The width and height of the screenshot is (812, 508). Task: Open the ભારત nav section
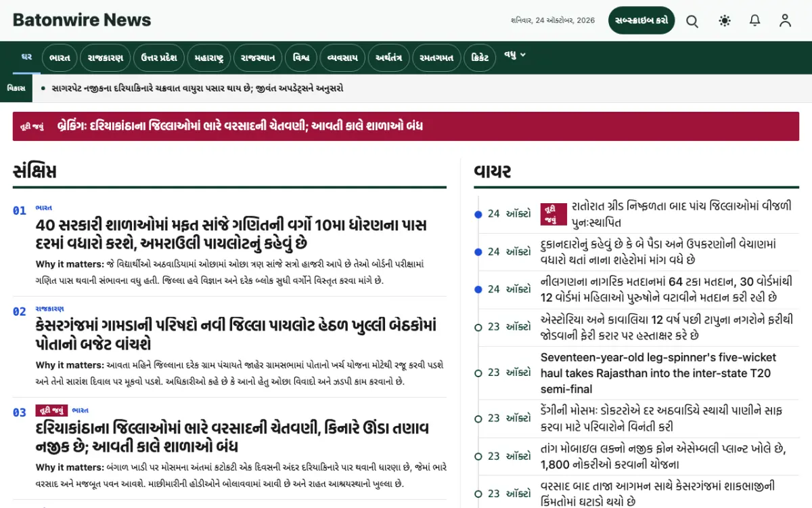pyautogui.click(x=60, y=58)
